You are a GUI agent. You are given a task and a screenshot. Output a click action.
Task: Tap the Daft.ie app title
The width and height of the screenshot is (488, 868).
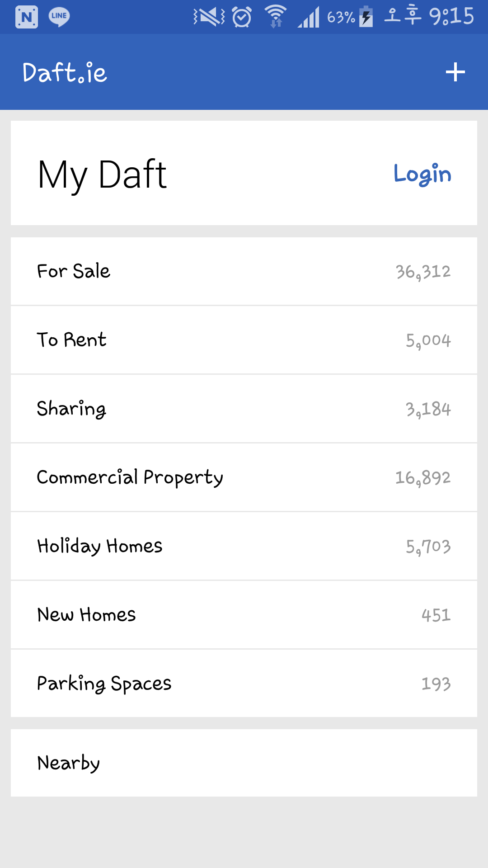pos(65,73)
